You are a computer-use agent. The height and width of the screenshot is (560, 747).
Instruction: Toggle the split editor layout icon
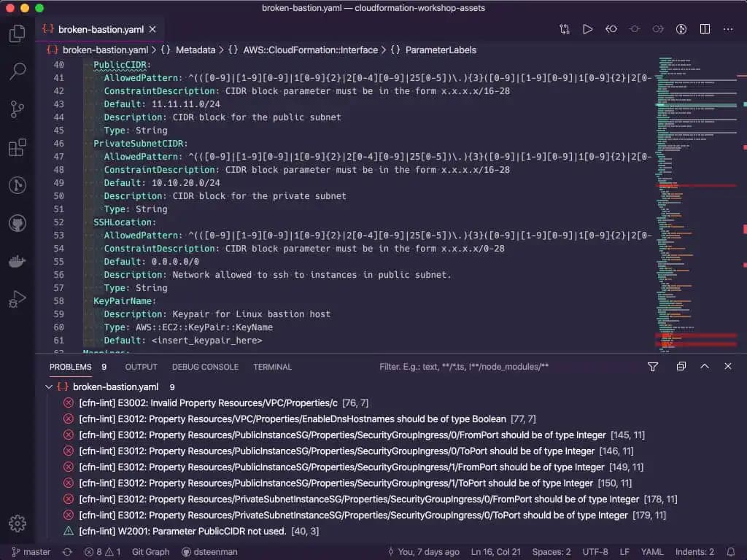tap(705, 29)
